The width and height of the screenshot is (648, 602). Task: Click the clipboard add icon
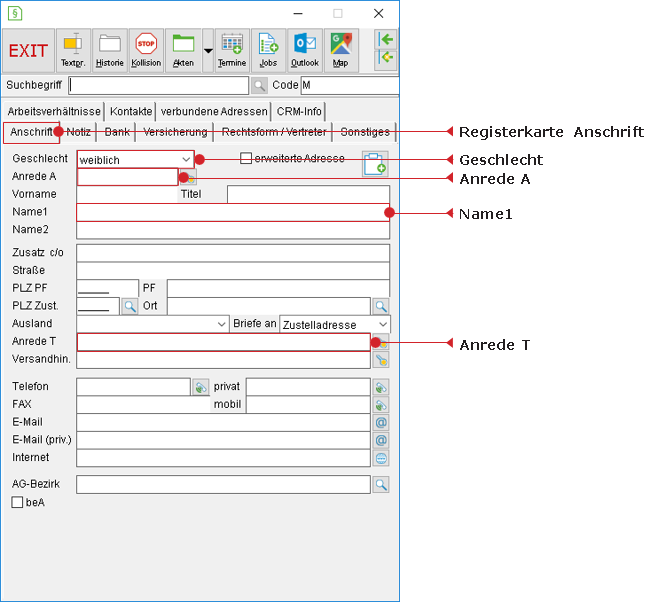tap(375, 164)
